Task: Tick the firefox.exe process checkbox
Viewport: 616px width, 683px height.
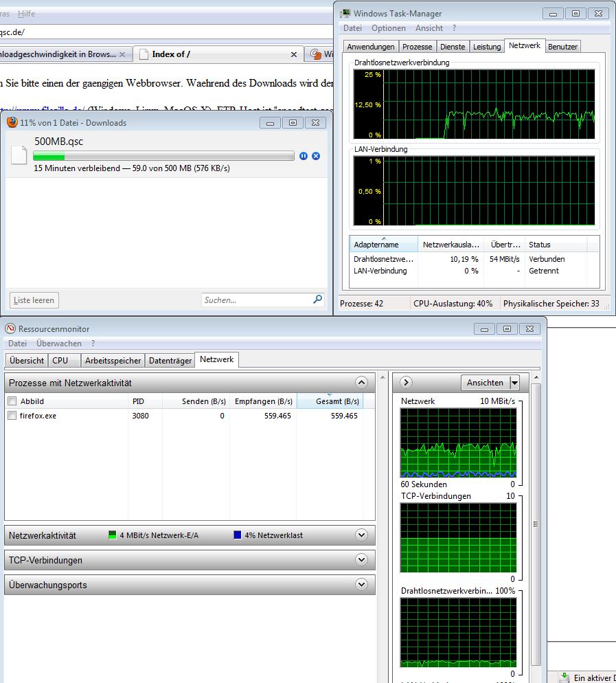Action: pyautogui.click(x=12, y=416)
